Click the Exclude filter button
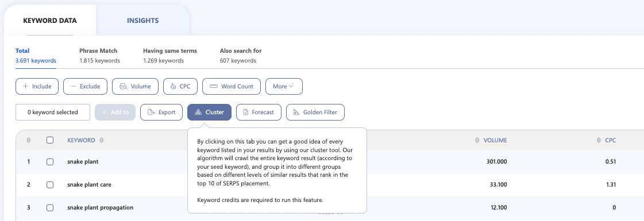 86,87
